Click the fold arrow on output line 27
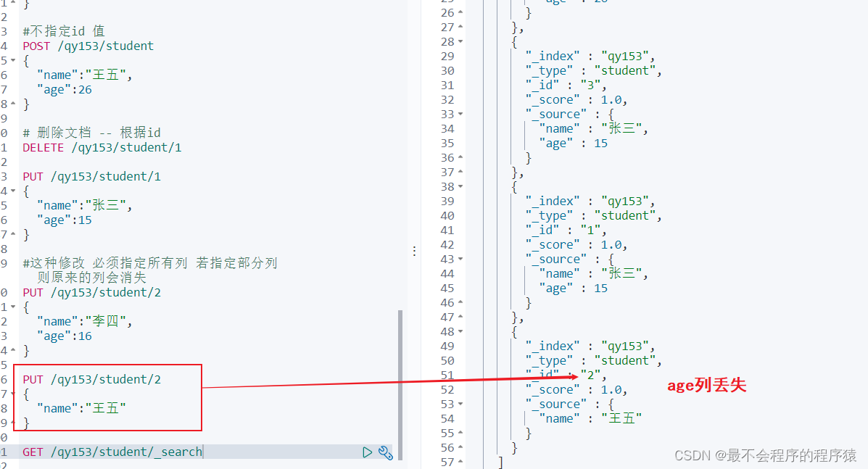This screenshot has width=868, height=469. (460, 27)
